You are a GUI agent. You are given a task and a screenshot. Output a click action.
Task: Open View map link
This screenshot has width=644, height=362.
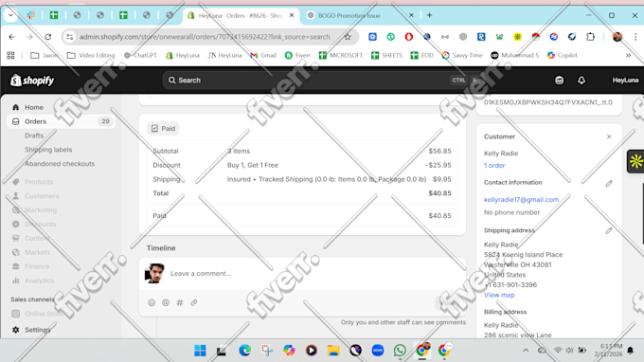tap(499, 295)
